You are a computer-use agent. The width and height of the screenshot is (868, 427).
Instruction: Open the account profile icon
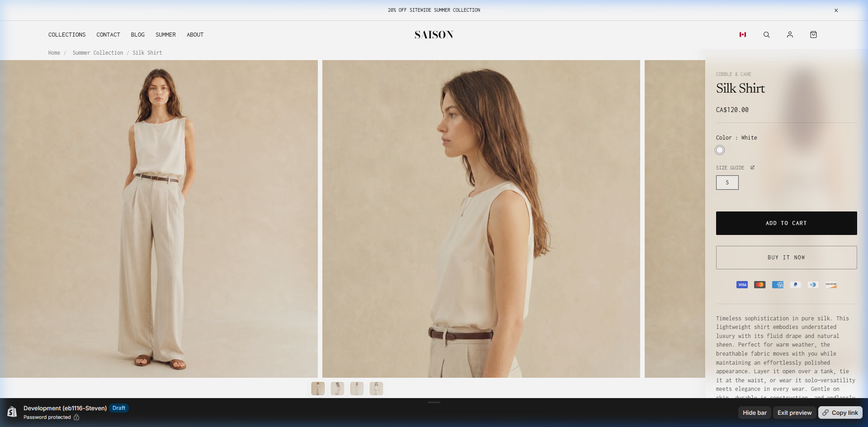(x=790, y=35)
